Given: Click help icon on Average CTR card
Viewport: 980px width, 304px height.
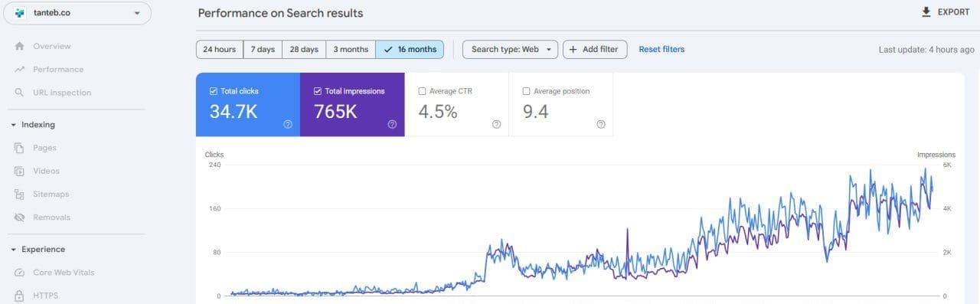Looking at the screenshot, I should 496,124.
